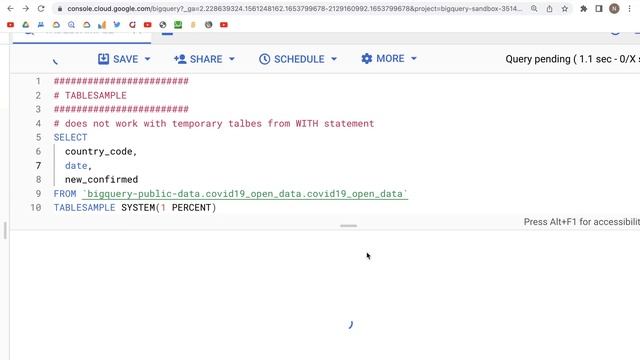The width and height of the screenshot is (640, 360).
Task: Open the zoom magnifier icon in address bar
Action: coord(534,9)
